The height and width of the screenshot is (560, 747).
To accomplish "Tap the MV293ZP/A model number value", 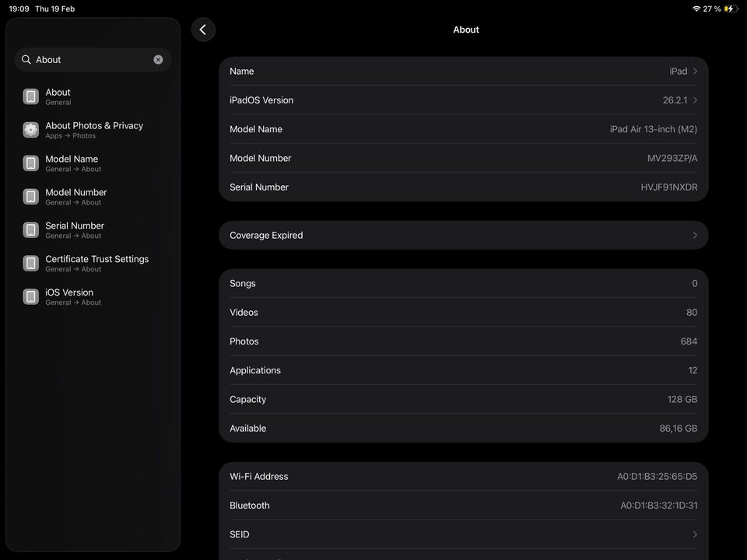I will click(x=672, y=158).
